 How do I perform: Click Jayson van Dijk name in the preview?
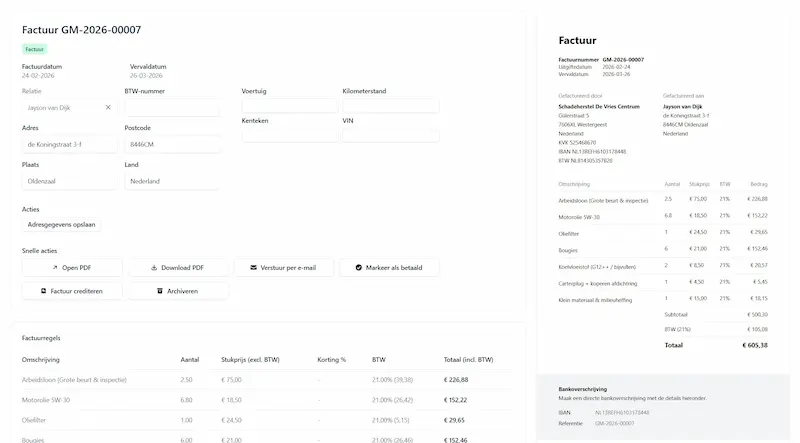tap(683, 107)
